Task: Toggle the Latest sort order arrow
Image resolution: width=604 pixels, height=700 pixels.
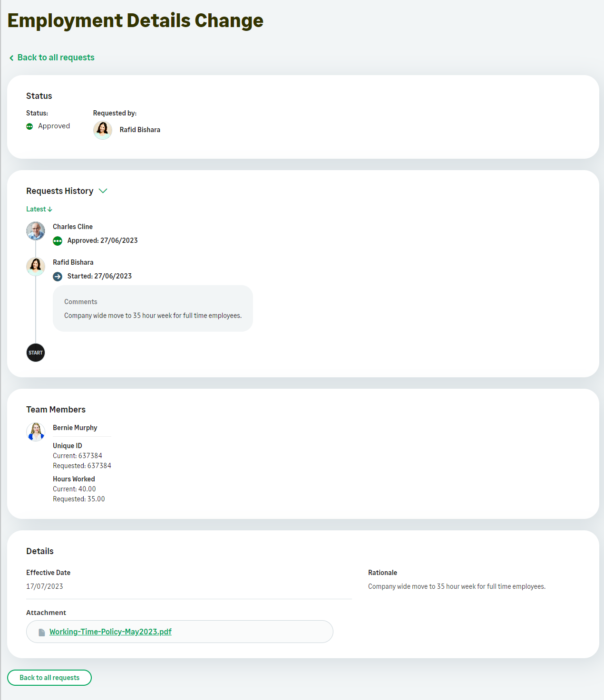Action: pos(50,210)
